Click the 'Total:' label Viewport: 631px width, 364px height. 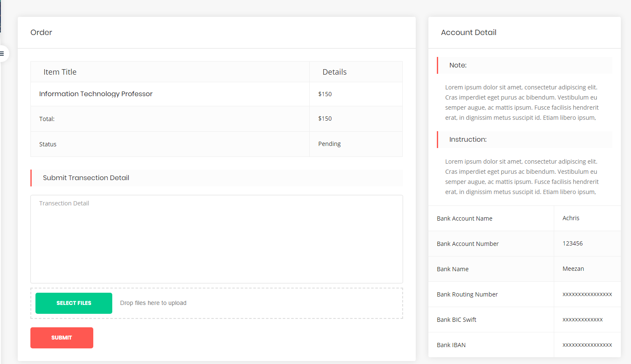(x=47, y=119)
